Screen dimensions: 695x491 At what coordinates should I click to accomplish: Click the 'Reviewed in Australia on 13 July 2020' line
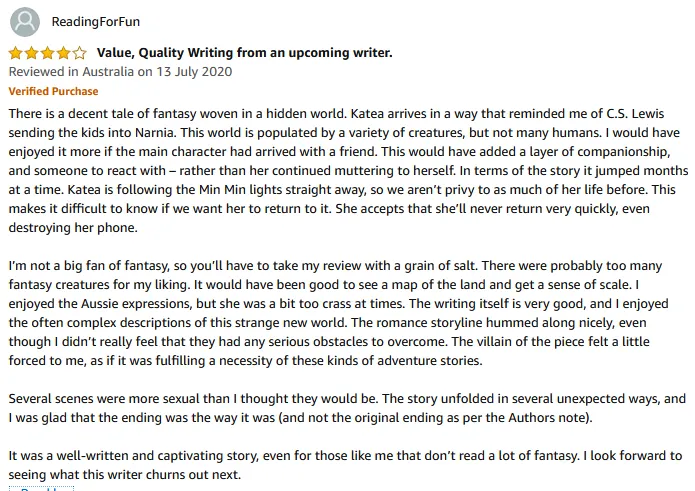pyautogui.click(x=120, y=72)
